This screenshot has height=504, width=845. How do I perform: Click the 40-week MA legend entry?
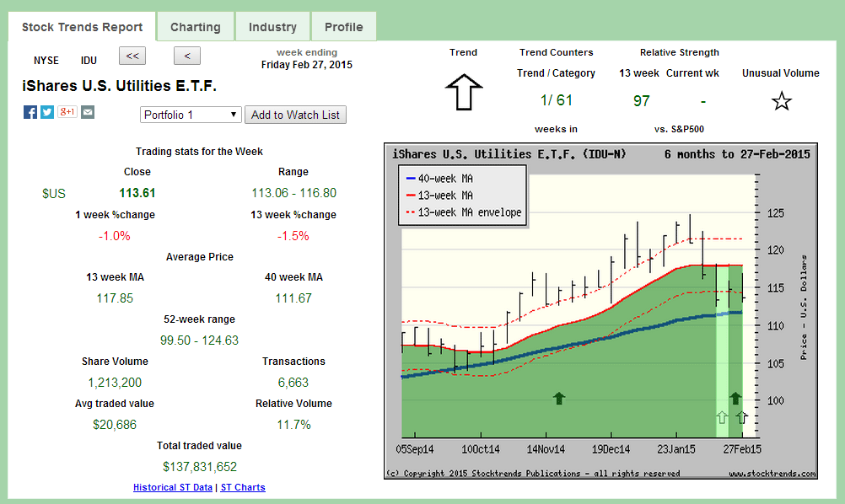pos(439,178)
